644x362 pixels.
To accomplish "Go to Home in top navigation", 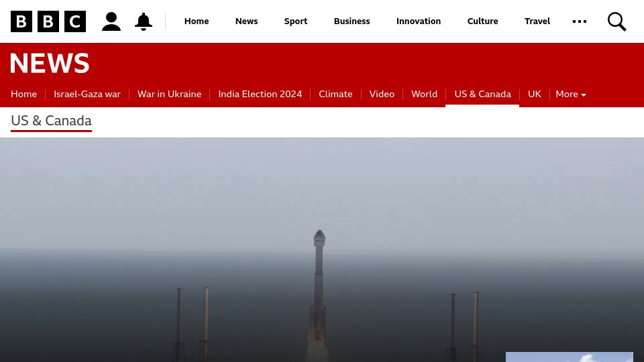I will click(197, 21).
